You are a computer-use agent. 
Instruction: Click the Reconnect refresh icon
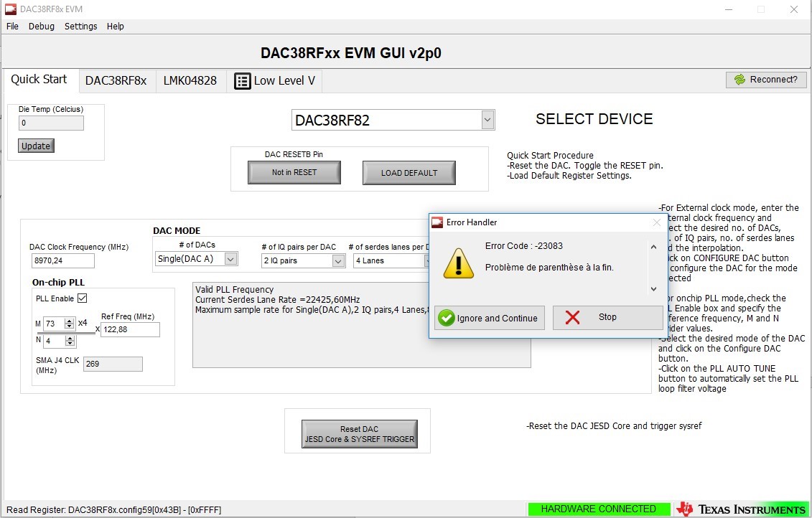(x=740, y=79)
